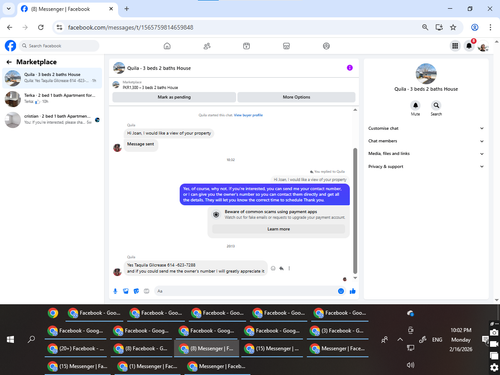Open the emoji picker in message box
500x375 pixels.
click(x=341, y=291)
